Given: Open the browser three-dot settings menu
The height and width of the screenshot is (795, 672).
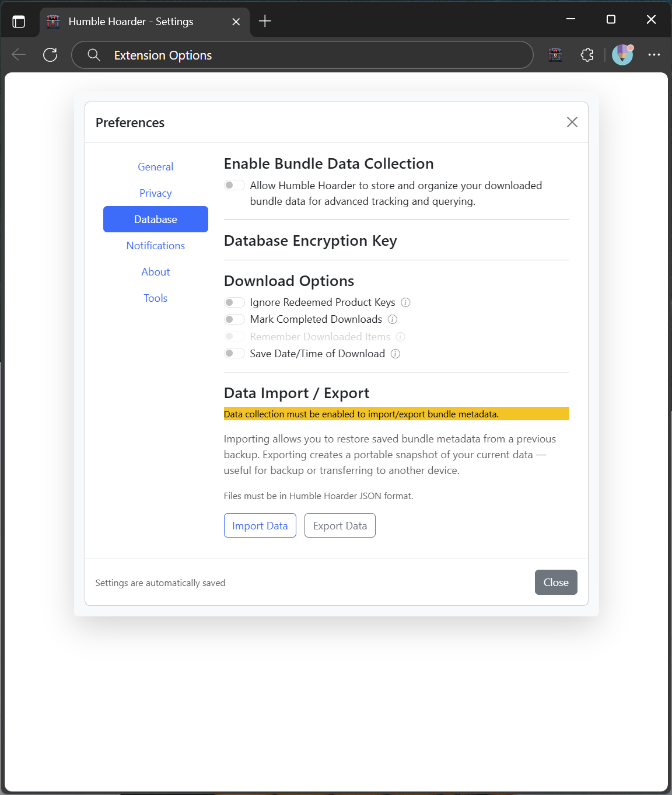Looking at the screenshot, I should [x=654, y=55].
